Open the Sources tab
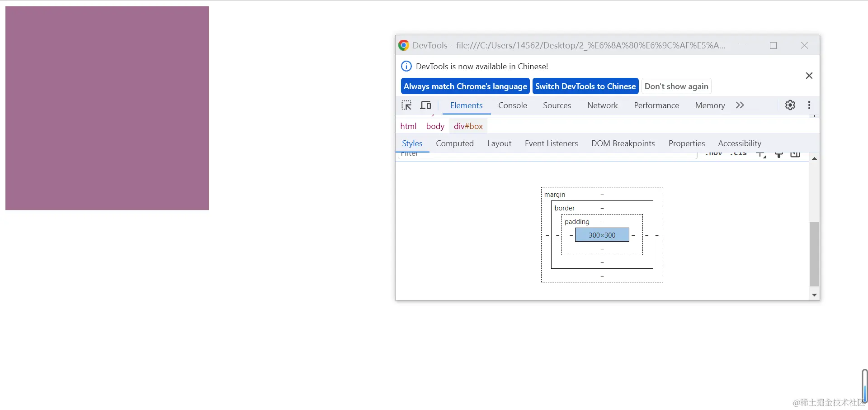This screenshot has height=410, width=868. coord(557,105)
